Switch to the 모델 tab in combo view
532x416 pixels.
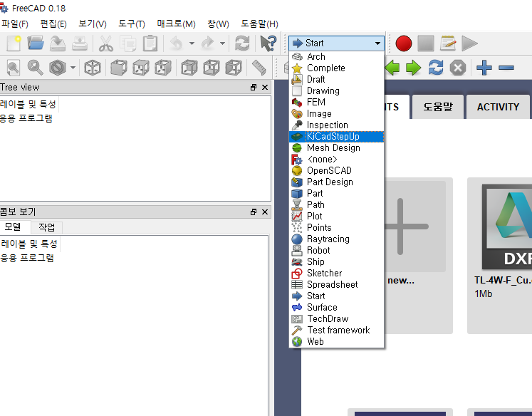pyautogui.click(x=13, y=227)
